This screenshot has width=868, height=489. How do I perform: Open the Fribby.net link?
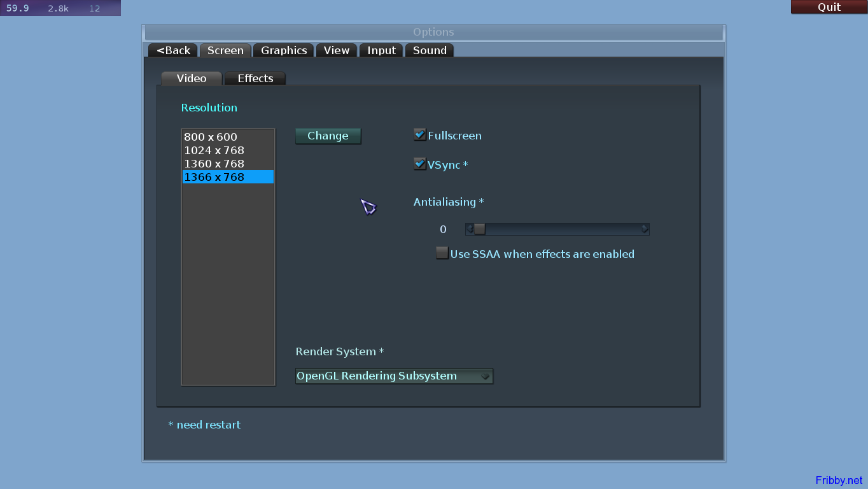click(x=839, y=480)
